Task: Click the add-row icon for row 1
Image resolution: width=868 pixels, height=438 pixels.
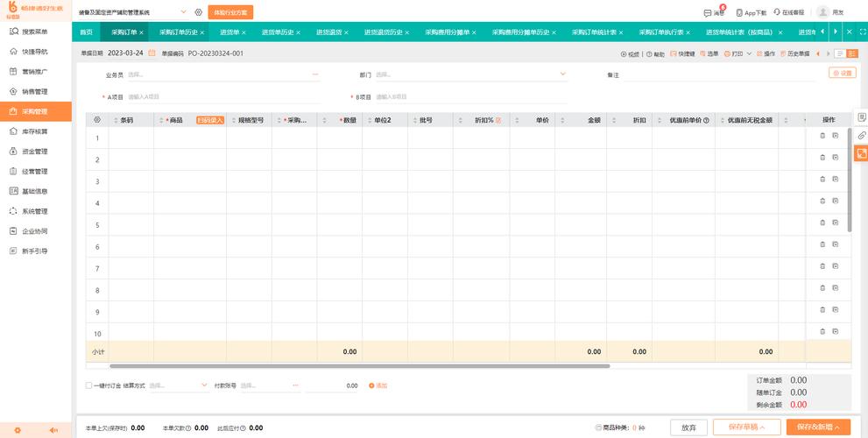Action: pyautogui.click(x=836, y=136)
